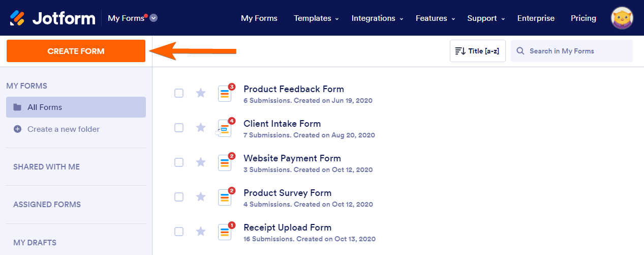644x255 pixels.
Task: Open the Enterprise menu item
Action: click(536, 18)
